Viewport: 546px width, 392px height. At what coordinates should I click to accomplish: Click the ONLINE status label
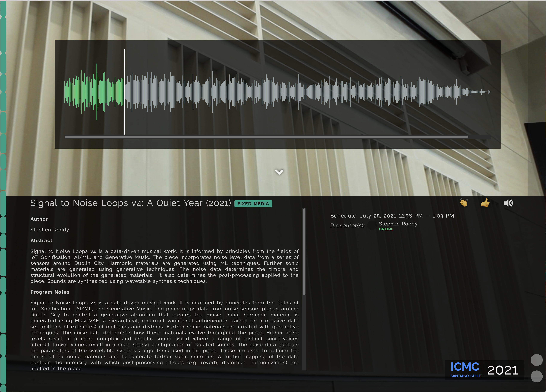386,229
